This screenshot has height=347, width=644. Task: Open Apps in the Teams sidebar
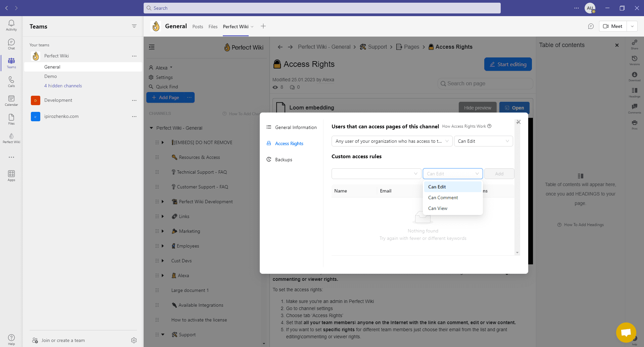11,176
